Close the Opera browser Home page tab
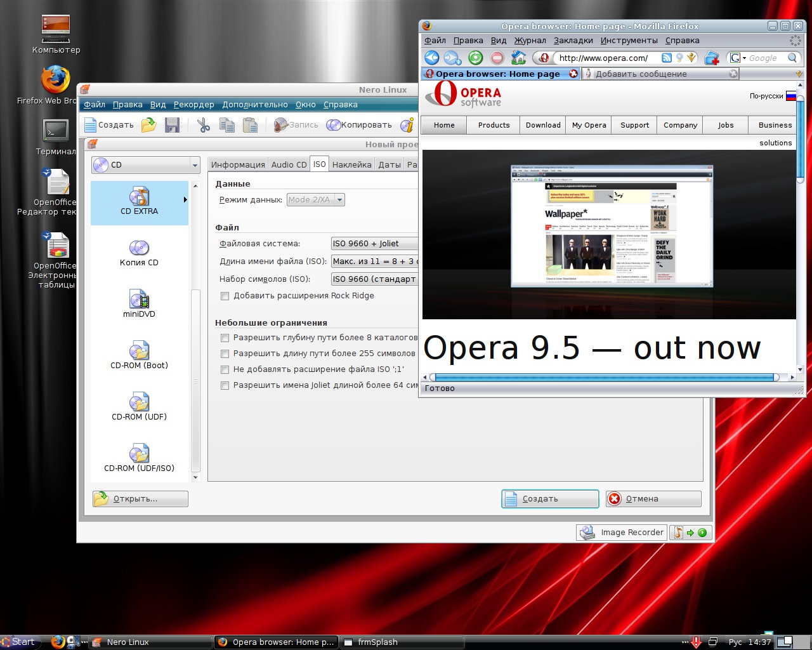812x650 pixels. [573, 74]
